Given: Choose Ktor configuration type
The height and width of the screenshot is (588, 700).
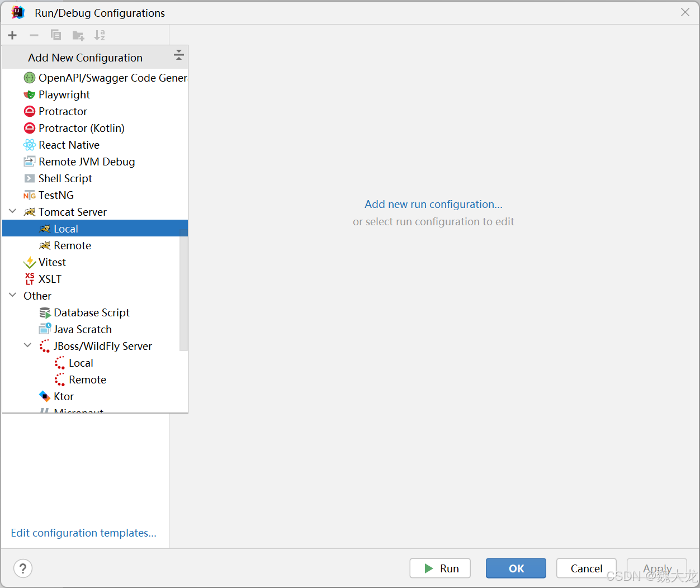Looking at the screenshot, I should [95, 396].
